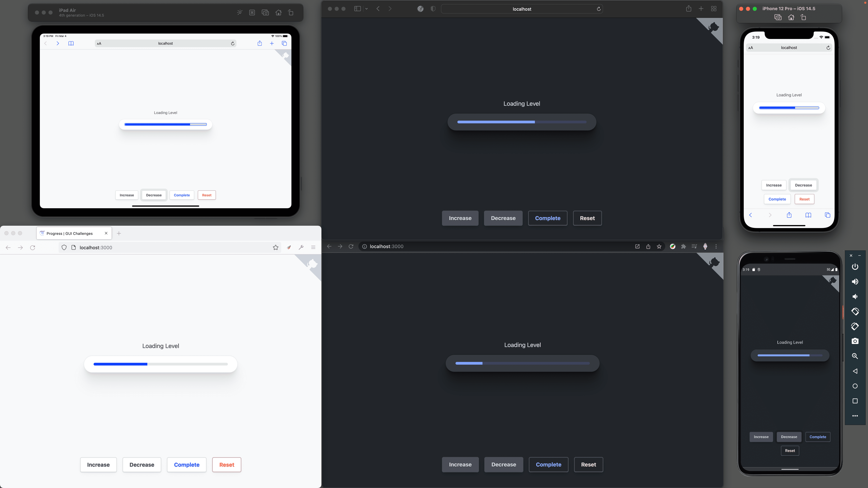Select the Increase button in center-bottom panel
The height and width of the screenshot is (488, 868).
[x=460, y=464]
